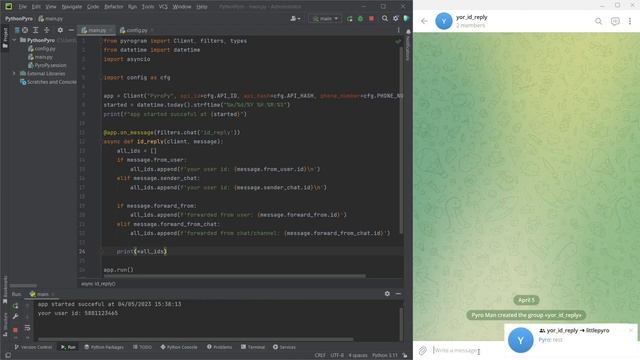This screenshot has width=640, height=360.
Task: Open Services tool window
Action: 284,347
